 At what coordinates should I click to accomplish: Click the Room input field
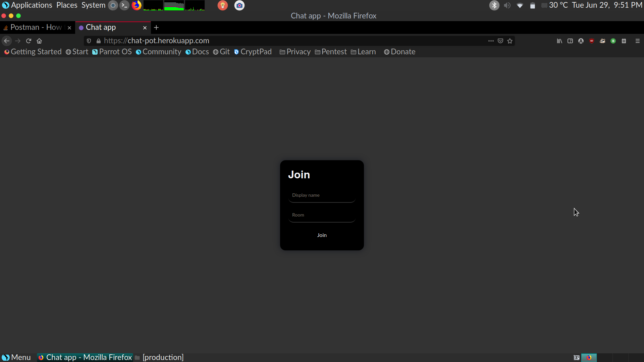(322, 215)
